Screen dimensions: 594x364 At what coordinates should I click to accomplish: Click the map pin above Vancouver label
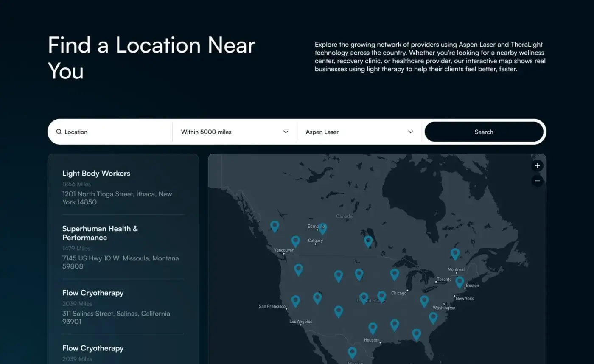(x=295, y=241)
